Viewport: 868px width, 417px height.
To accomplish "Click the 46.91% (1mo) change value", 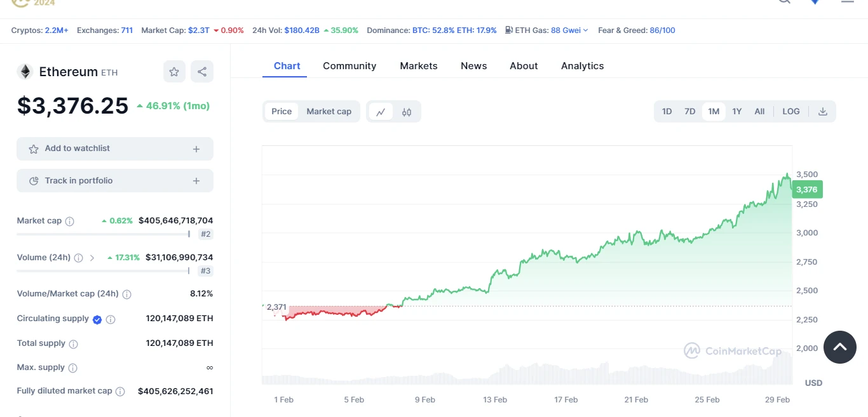I will point(173,106).
